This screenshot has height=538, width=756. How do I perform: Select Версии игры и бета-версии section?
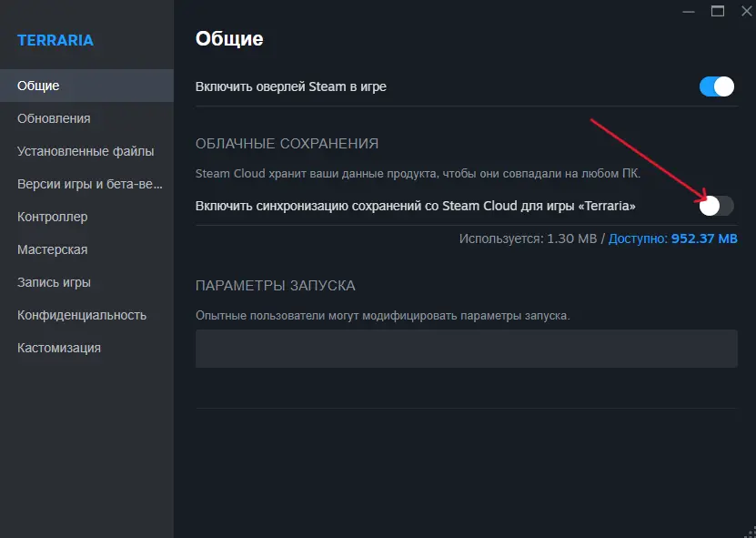click(x=86, y=184)
